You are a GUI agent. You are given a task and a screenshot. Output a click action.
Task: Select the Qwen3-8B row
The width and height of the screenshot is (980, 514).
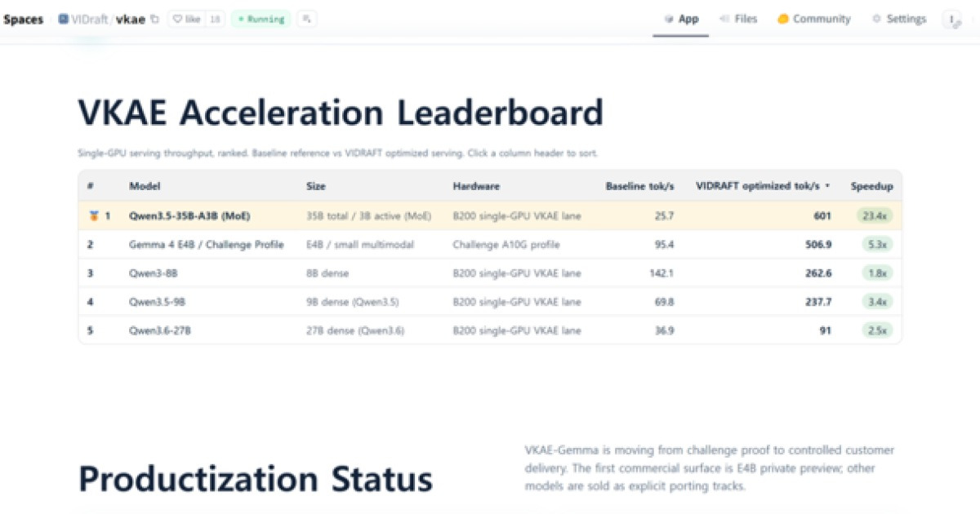coord(490,273)
